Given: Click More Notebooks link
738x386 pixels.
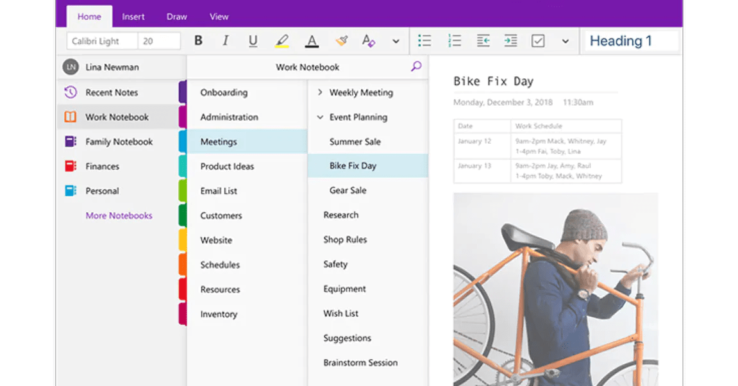Looking at the screenshot, I should 119,215.
